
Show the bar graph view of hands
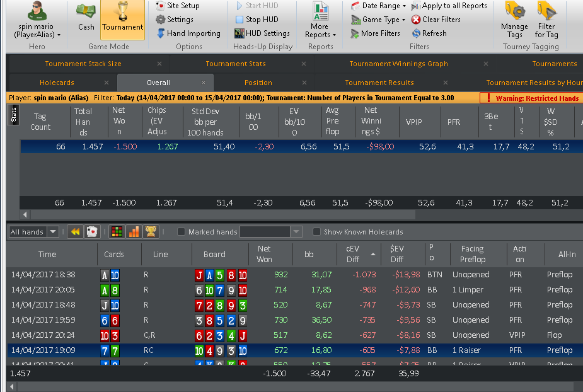[x=134, y=232]
